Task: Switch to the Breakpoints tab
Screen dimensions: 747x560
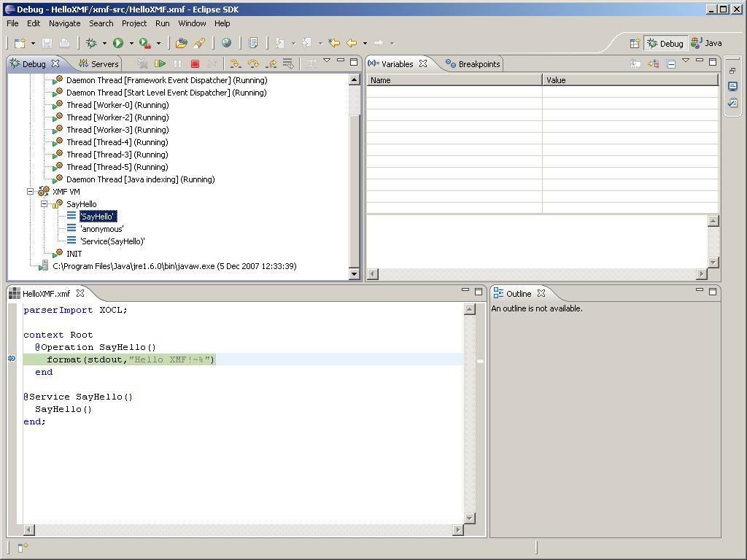Action: click(473, 64)
